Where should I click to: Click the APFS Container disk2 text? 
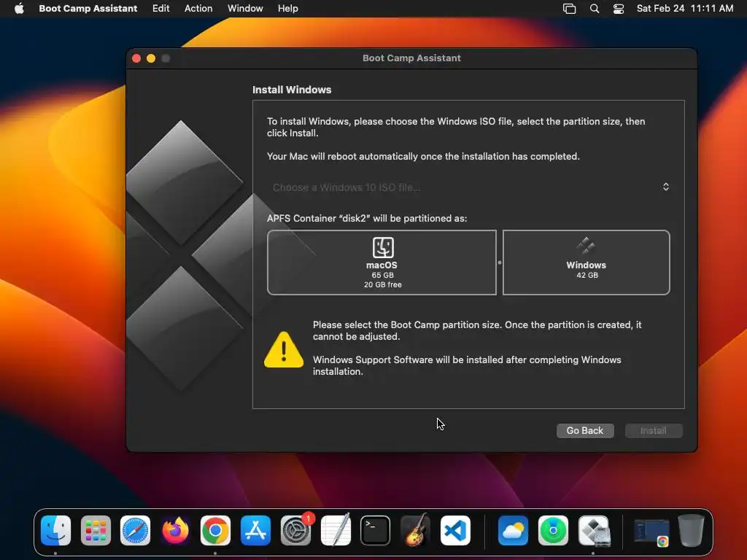tap(367, 218)
